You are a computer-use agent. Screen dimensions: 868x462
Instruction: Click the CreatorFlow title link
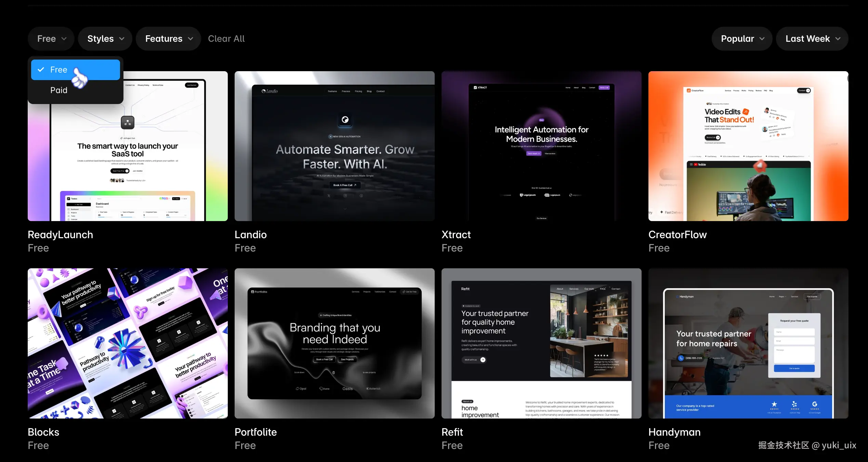(678, 235)
